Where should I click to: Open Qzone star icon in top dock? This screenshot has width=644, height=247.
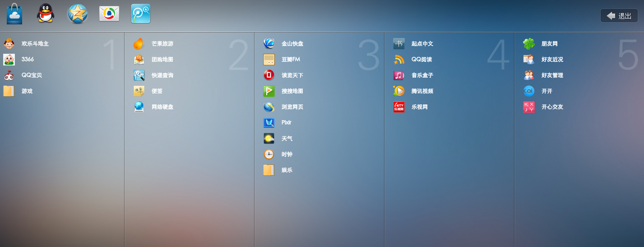point(77,14)
